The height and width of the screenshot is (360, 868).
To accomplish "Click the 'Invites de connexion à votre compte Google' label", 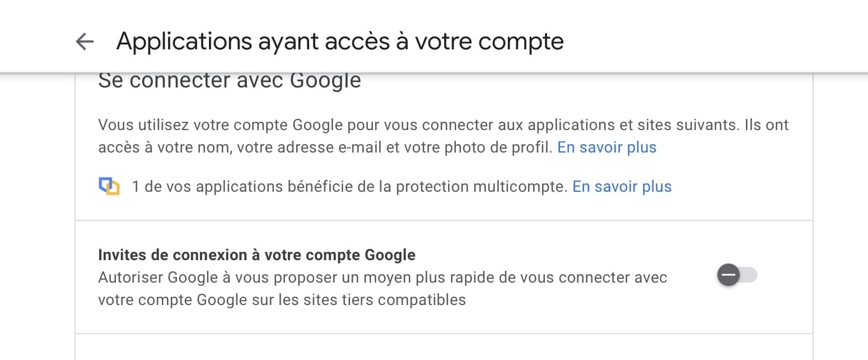I will tap(256, 255).
